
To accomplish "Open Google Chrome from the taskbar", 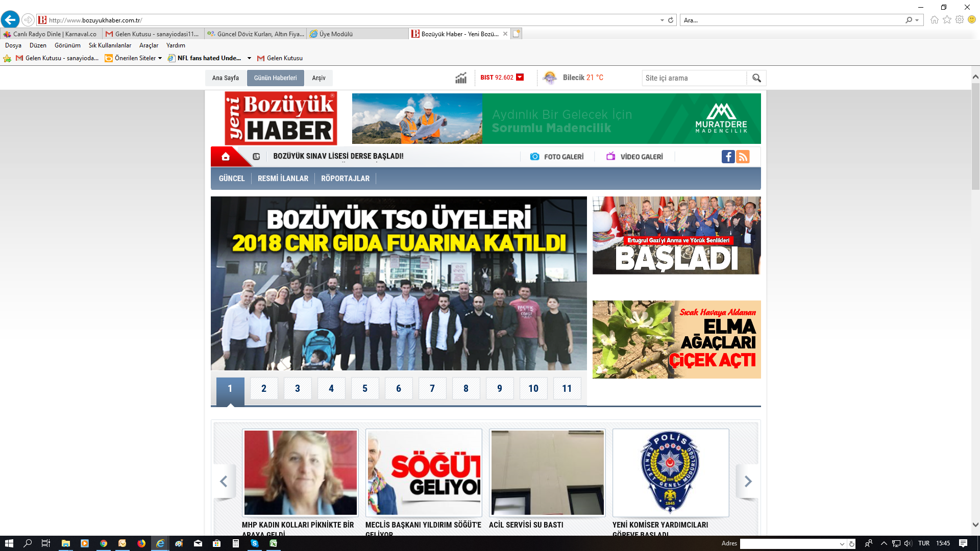I will click(104, 543).
